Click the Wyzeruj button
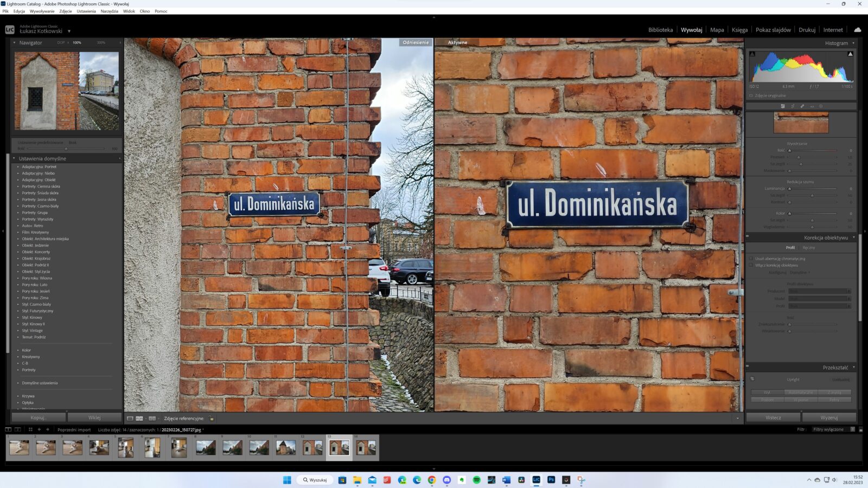This screenshot has width=868, height=488. coord(829,418)
